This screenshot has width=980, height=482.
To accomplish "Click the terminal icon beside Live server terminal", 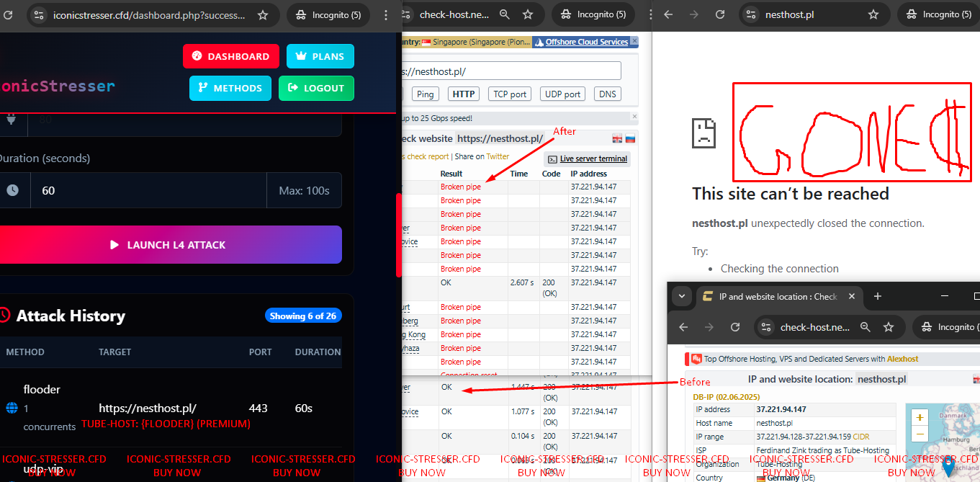I will coord(552,159).
